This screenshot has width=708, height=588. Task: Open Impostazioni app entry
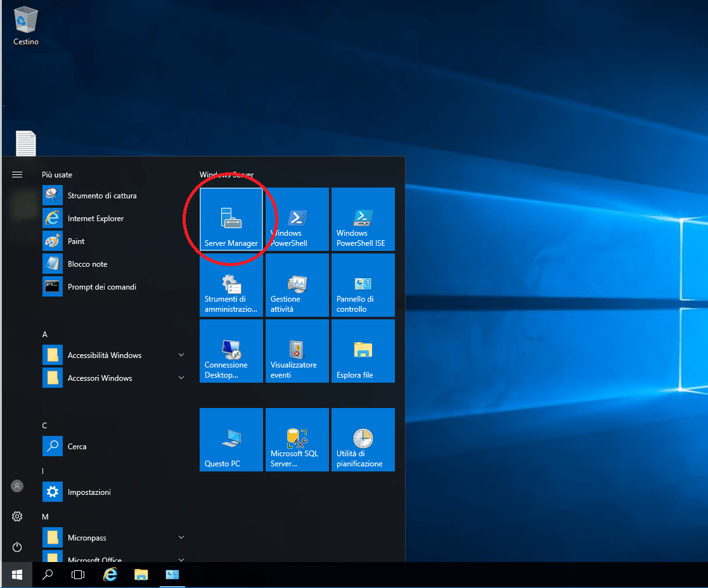114,492
